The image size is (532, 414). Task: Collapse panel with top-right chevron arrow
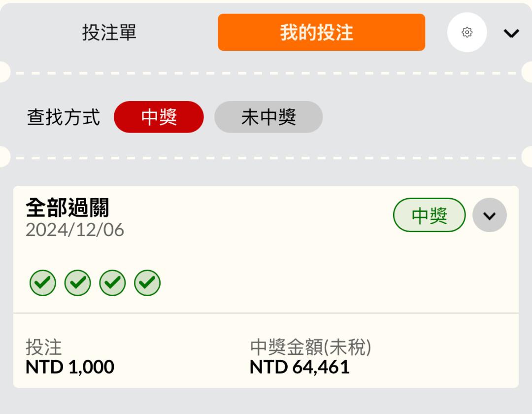511,33
